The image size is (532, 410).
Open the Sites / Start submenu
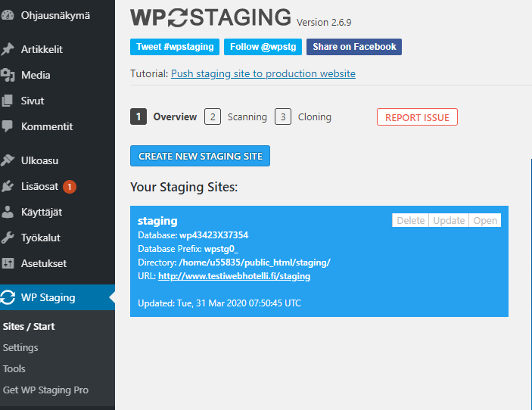29,326
